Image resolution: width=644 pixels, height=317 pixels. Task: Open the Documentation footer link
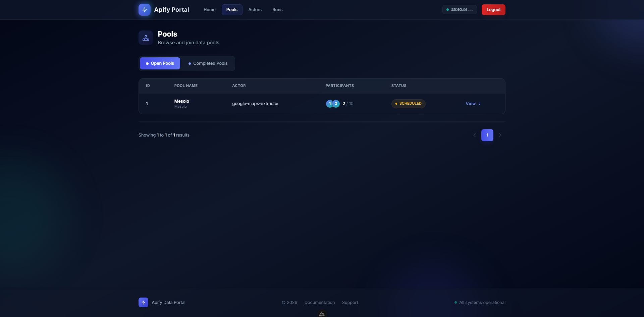(319, 303)
